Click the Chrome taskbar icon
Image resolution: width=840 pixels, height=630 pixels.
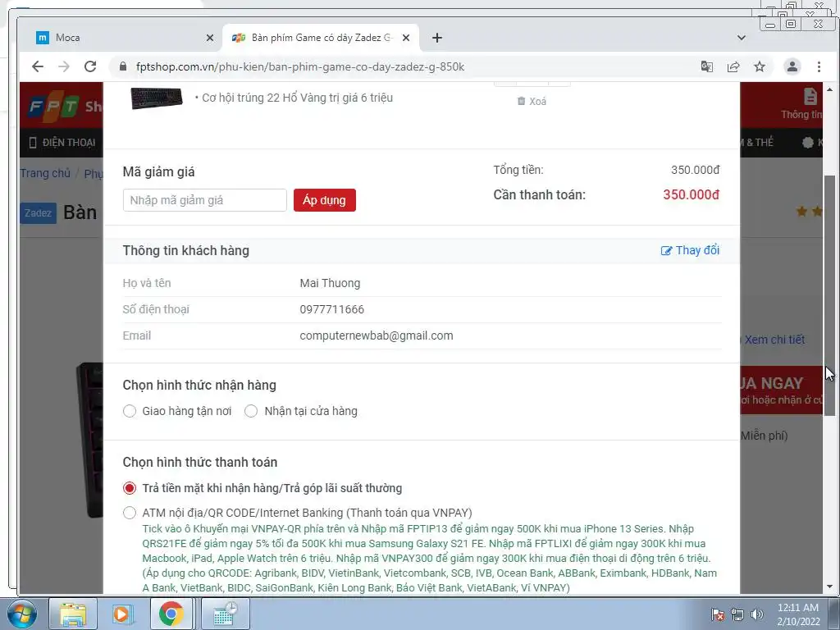[171, 614]
